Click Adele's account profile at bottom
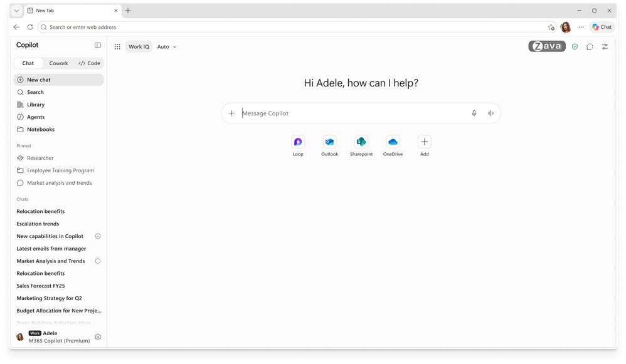Image resolution: width=626 pixels, height=364 pixels. 53,337
